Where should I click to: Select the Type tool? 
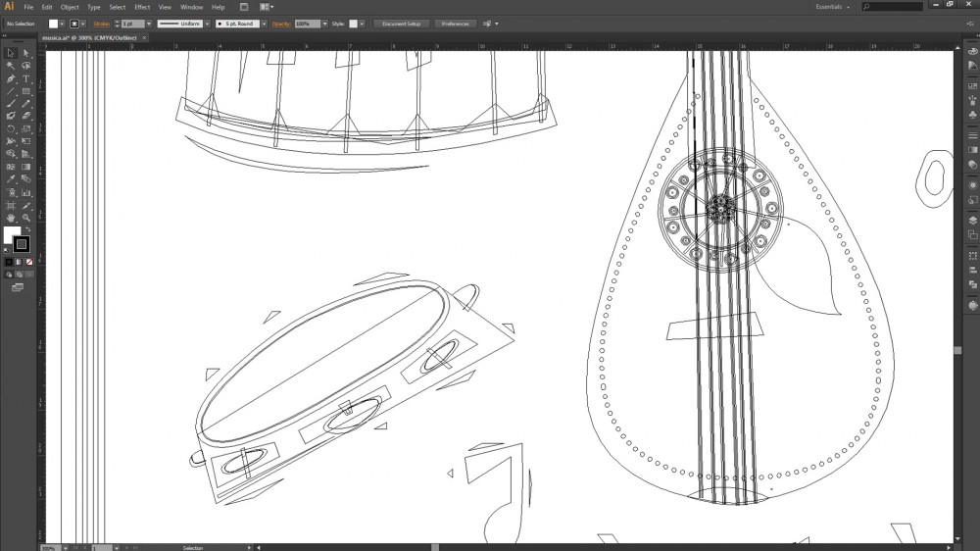[26, 78]
